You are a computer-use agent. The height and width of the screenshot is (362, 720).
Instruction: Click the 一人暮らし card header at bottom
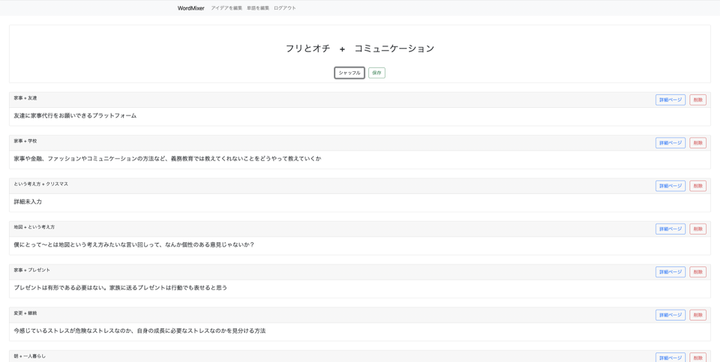360,356
